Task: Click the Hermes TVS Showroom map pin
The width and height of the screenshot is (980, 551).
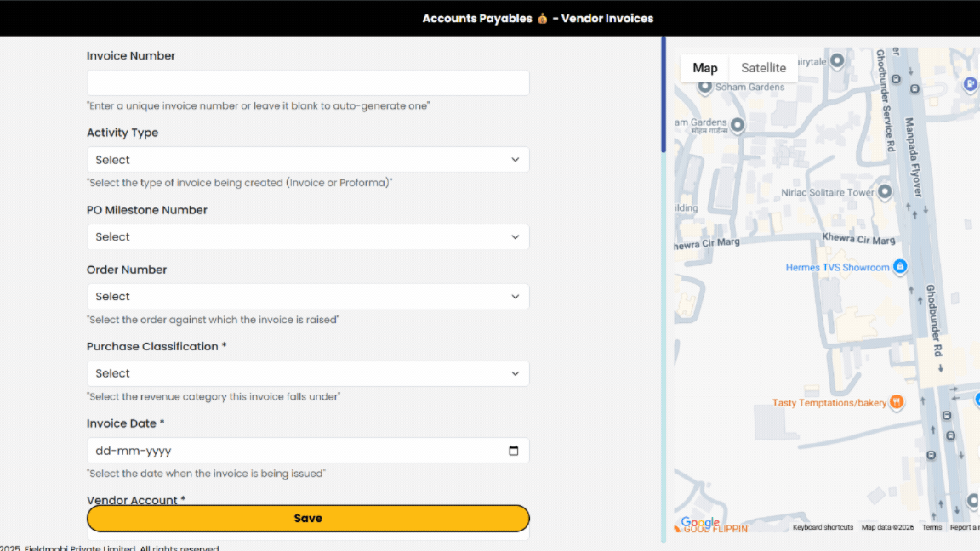Action: coord(899,267)
